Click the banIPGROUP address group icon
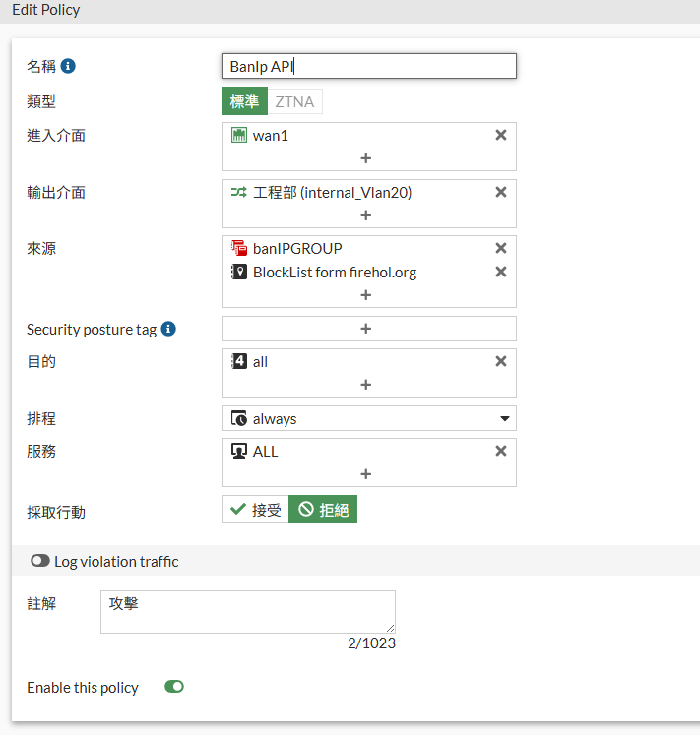This screenshot has width=700, height=735. [x=238, y=249]
